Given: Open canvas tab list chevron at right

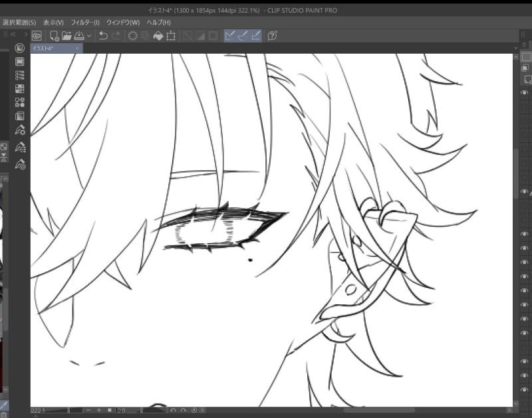Looking at the screenshot, I should pyautogui.click(x=516, y=48).
